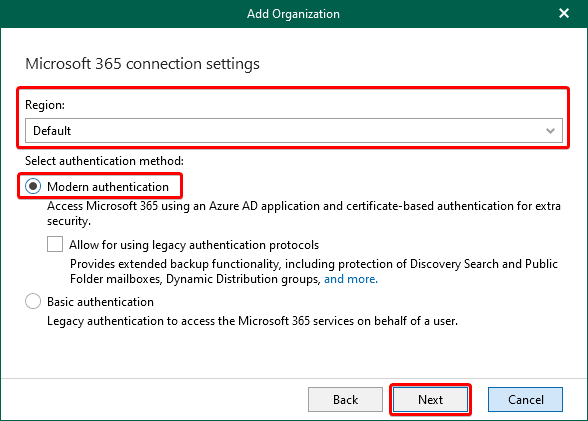
Task: Proceed with the Next button
Action: pos(430,399)
